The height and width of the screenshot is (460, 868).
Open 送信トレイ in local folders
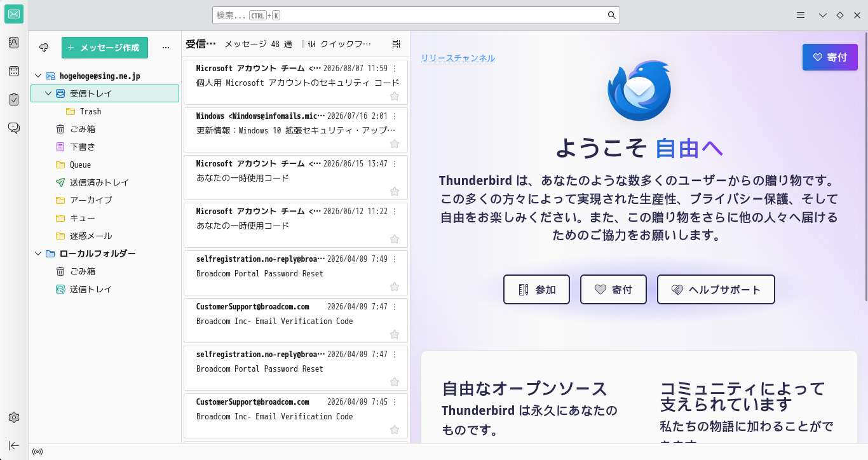[x=105, y=289]
